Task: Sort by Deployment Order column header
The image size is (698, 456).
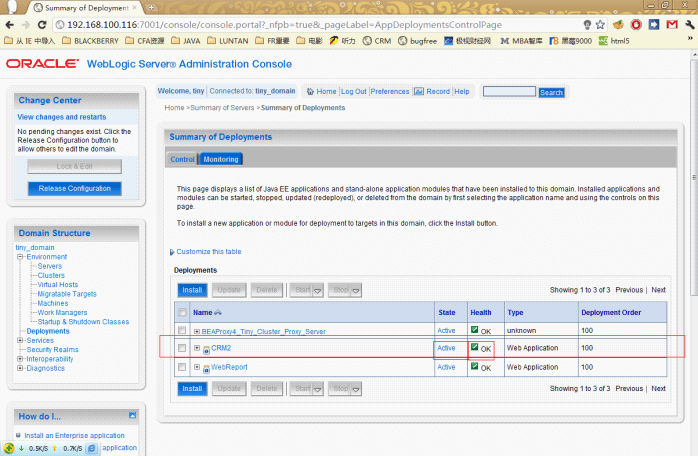Action: (x=611, y=313)
